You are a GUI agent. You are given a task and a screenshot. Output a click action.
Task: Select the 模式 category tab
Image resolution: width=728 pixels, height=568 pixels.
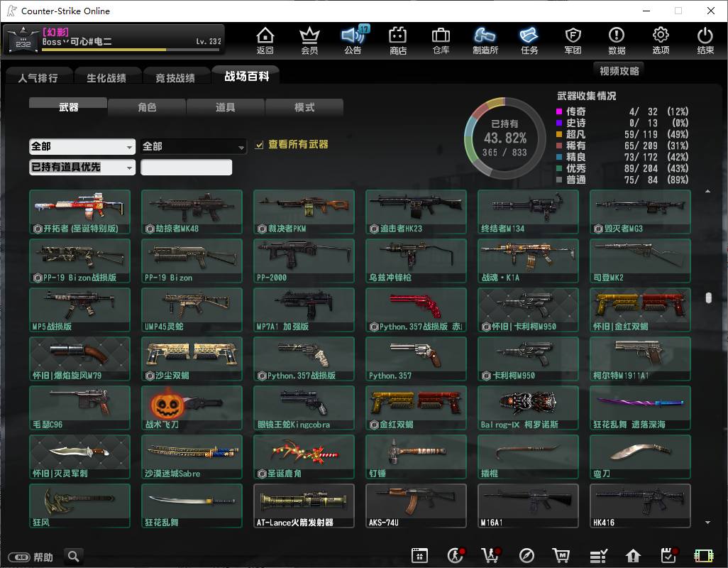pyautogui.click(x=304, y=107)
